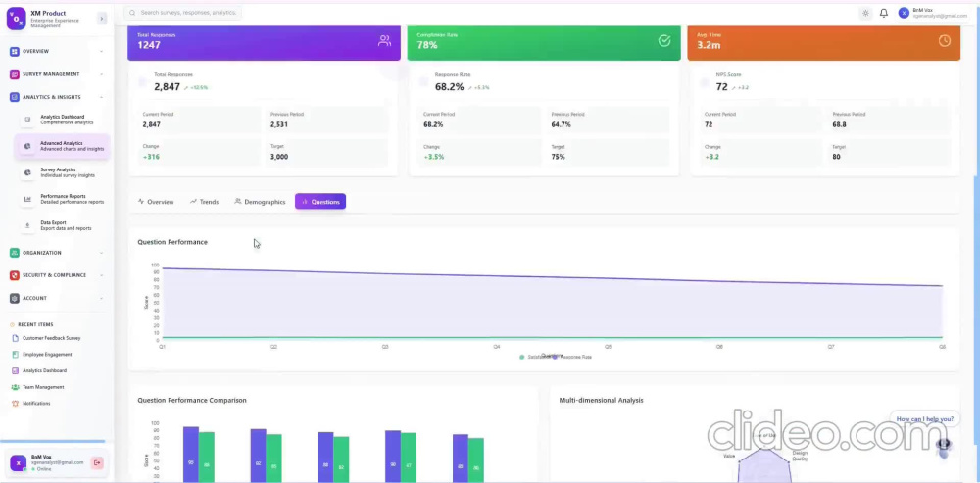Click the Change value +316
The image size is (980, 483).
point(151,157)
